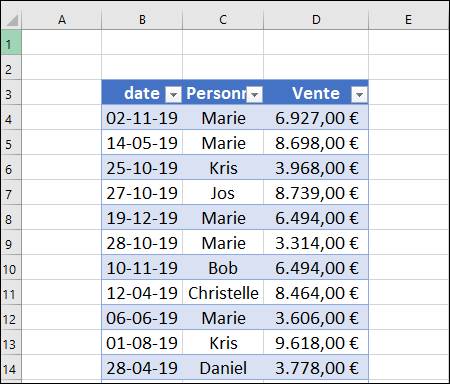Select the 8.464,00 € cell
The width and height of the screenshot is (450, 384).
pyautogui.click(x=316, y=292)
